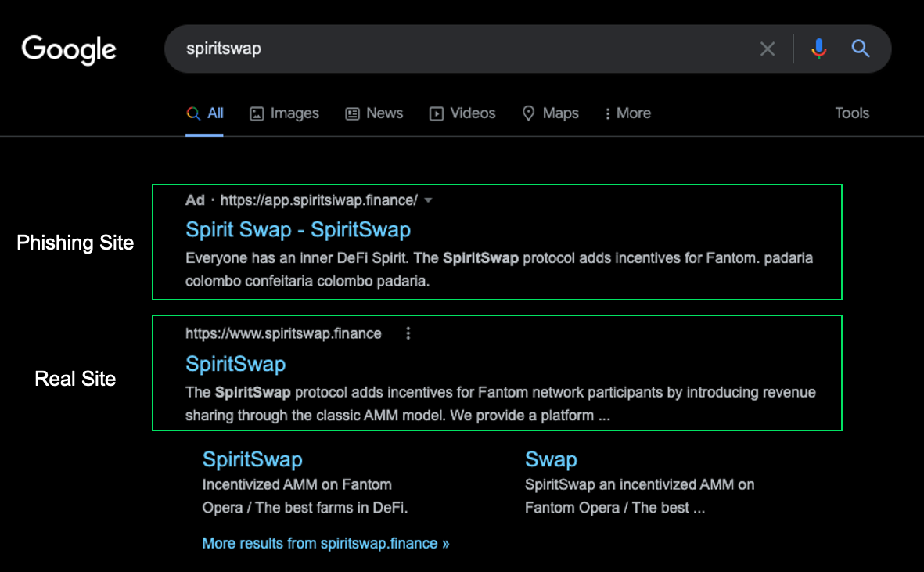
Task: Click the Ad label on the first result
Action: coord(195,200)
